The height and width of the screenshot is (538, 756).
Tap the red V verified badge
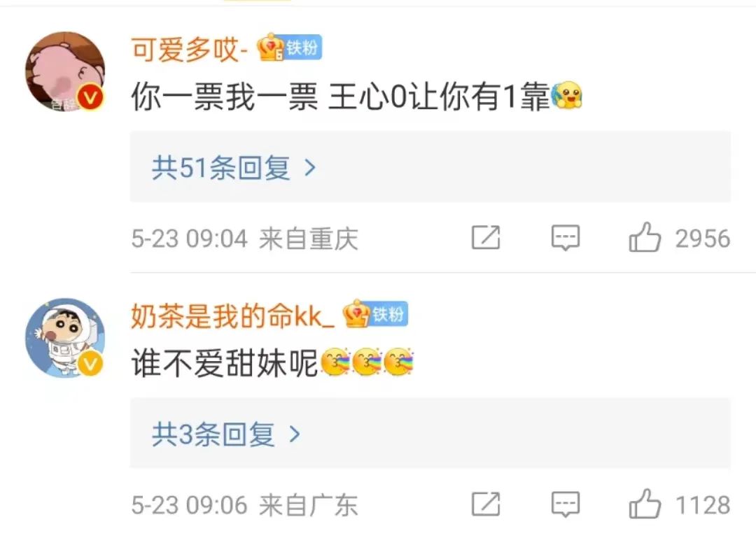(90, 97)
